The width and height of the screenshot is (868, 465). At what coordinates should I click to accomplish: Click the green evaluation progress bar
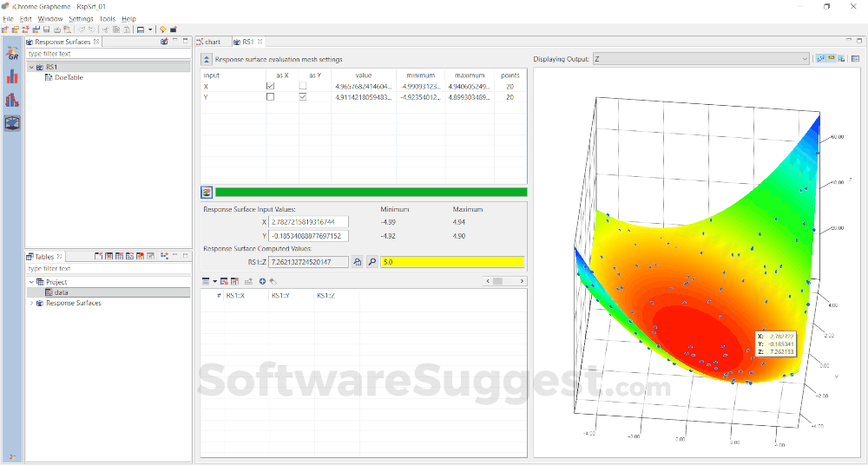(371, 192)
